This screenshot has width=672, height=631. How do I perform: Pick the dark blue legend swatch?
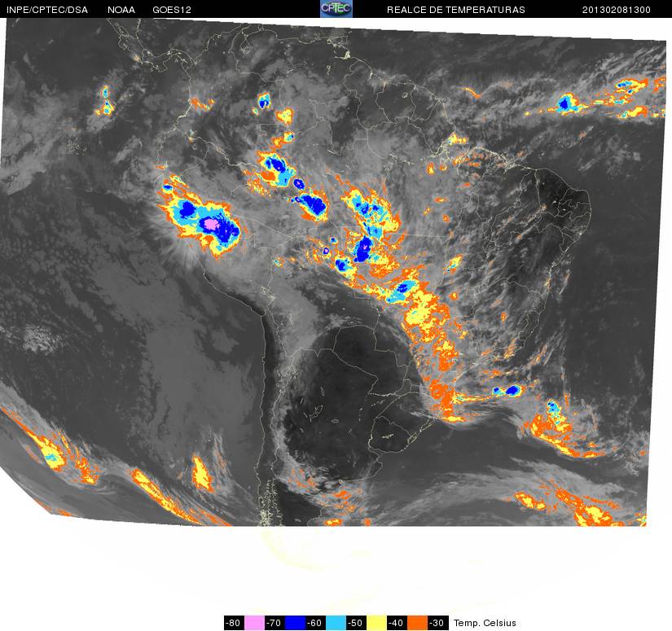(295, 623)
